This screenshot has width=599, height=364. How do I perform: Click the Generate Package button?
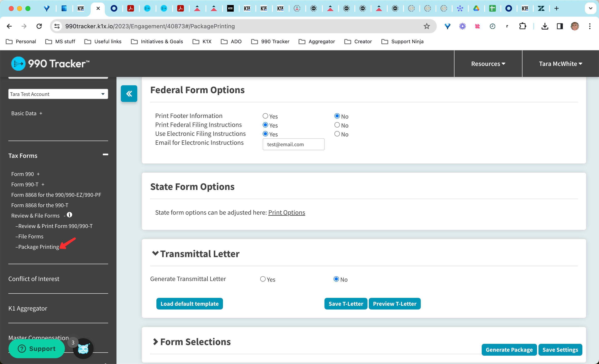click(509, 349)
